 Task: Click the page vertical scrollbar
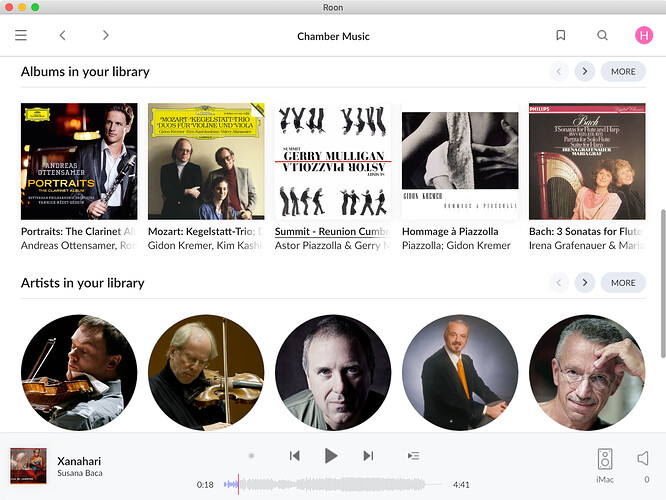(x=663, y=283)
